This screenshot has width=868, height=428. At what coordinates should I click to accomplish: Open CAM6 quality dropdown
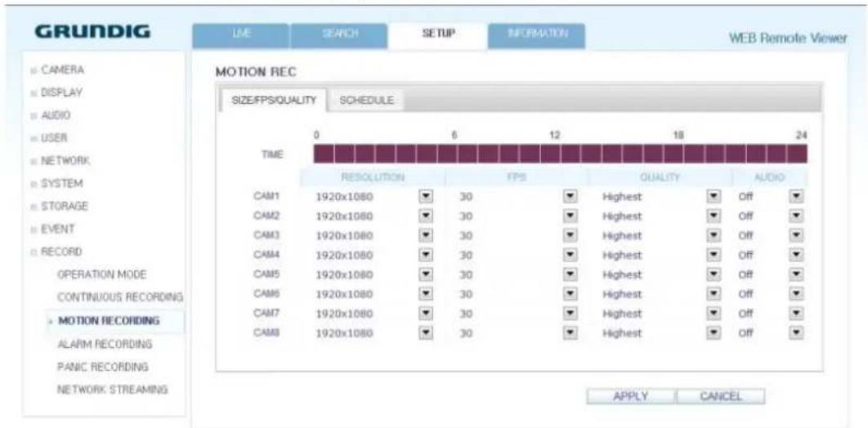[x=714, y=293]
